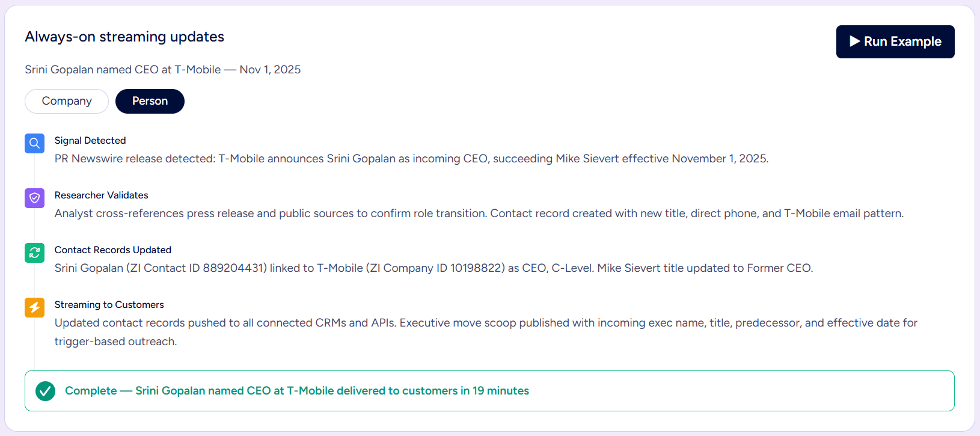Click the Analyst cross-references description text
980x436 pixels.
[x=479, y=213]
